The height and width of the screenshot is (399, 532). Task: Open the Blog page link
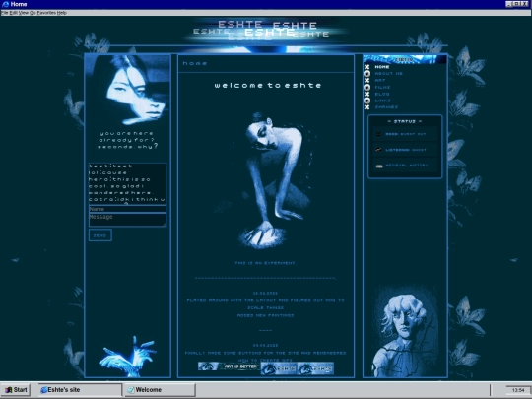pyautogui.click(x=382, y=94)
